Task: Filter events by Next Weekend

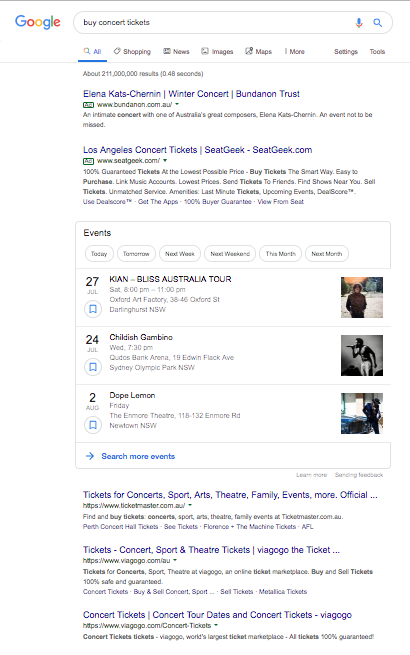Action: pyautogui.click(x=230, y=254)
